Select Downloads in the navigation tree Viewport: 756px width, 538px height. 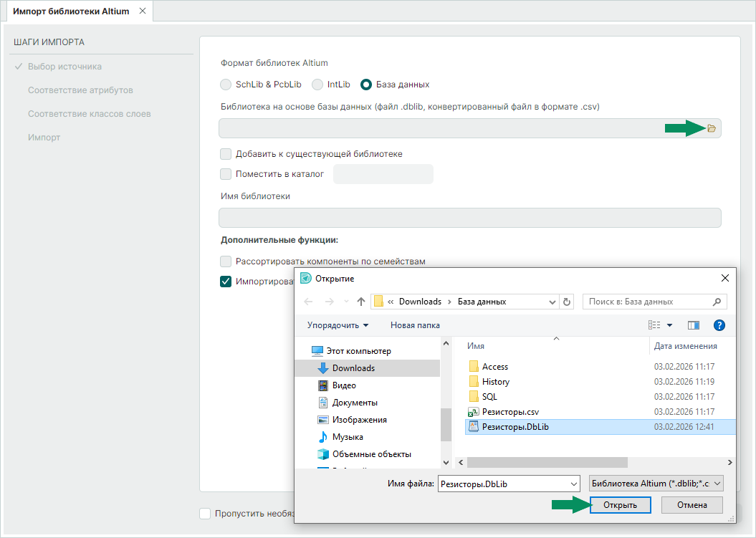pyautogui.click(x=353, y=368)
